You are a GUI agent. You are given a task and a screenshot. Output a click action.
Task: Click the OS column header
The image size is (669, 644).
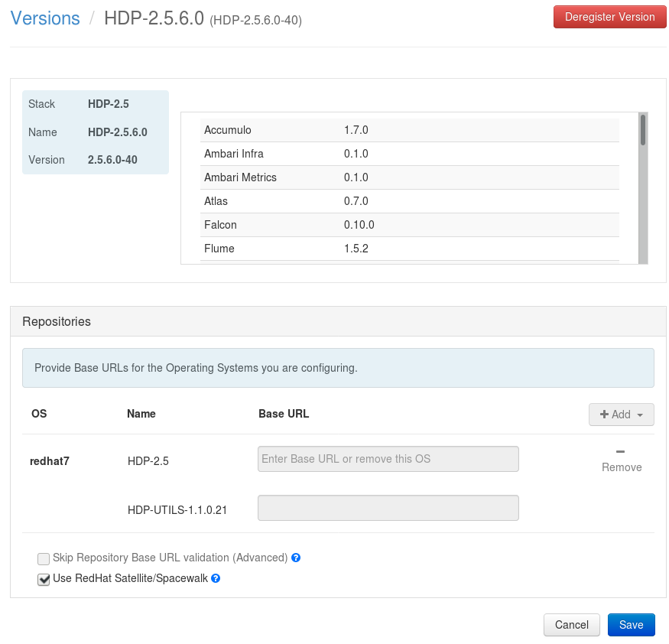pos(39,414)
